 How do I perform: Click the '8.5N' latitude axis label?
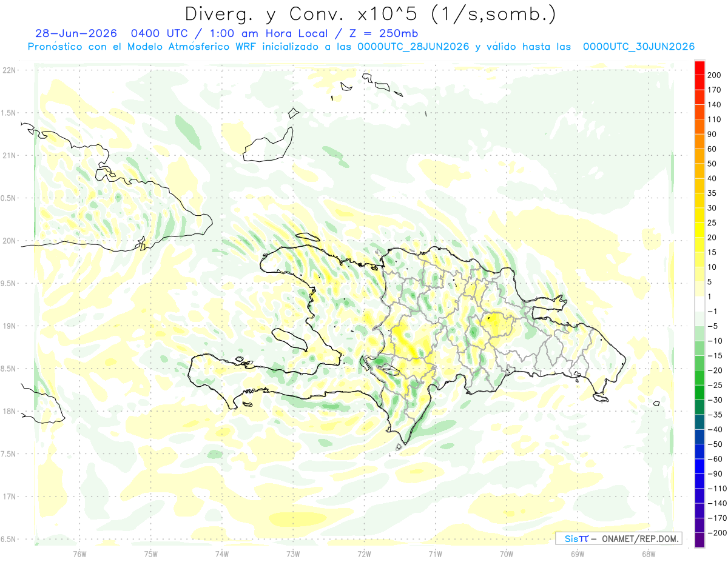pyautogui.click(x=9, y=369)
